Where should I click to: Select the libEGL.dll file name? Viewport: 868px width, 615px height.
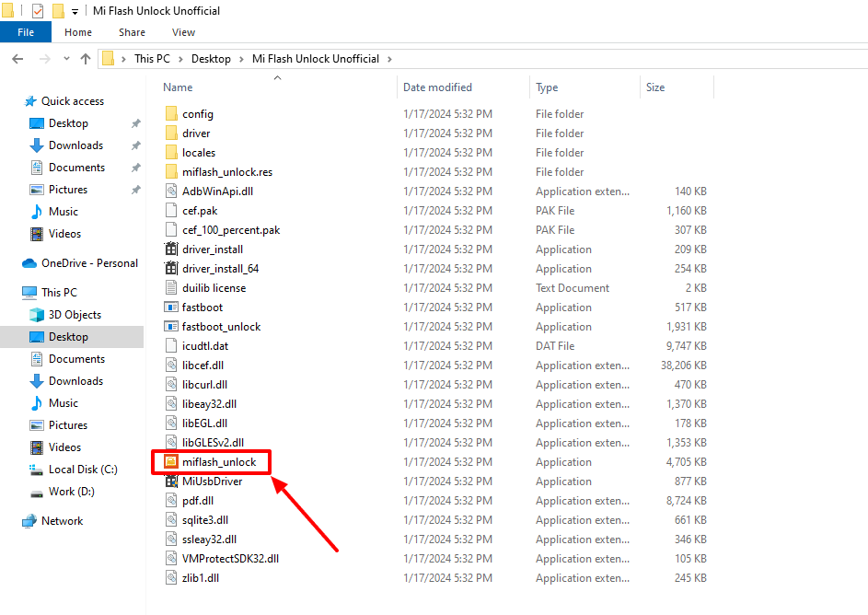tap(205, 424)
